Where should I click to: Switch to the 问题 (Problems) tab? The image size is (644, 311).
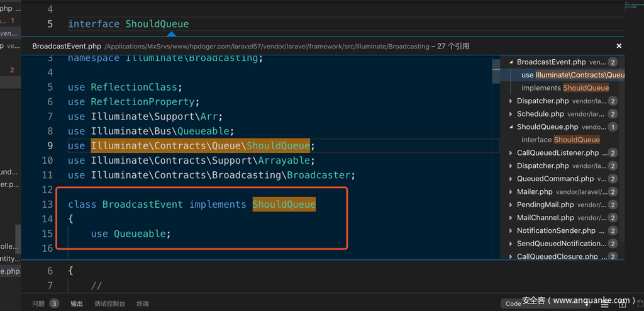tap(39, 303)
